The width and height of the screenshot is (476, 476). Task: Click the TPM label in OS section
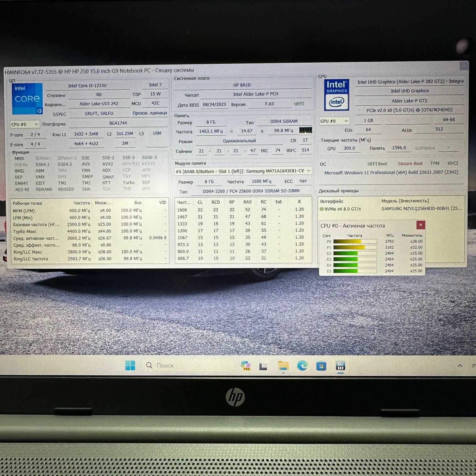pos(435,163)
